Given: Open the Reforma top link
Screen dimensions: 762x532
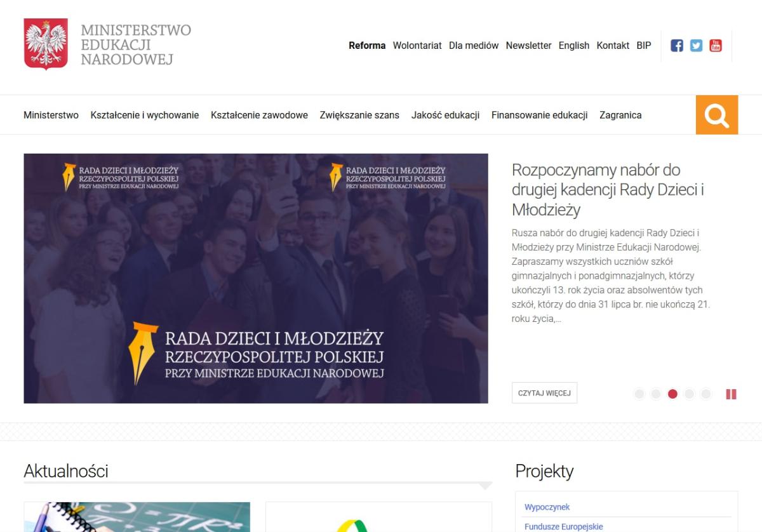Looking at the screenshot, I should pyautogui.click(x=367, y=46).
